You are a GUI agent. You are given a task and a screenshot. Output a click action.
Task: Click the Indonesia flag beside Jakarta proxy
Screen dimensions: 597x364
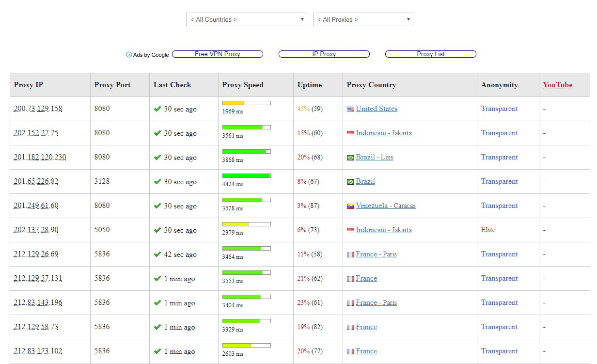(x=350, y=133)
